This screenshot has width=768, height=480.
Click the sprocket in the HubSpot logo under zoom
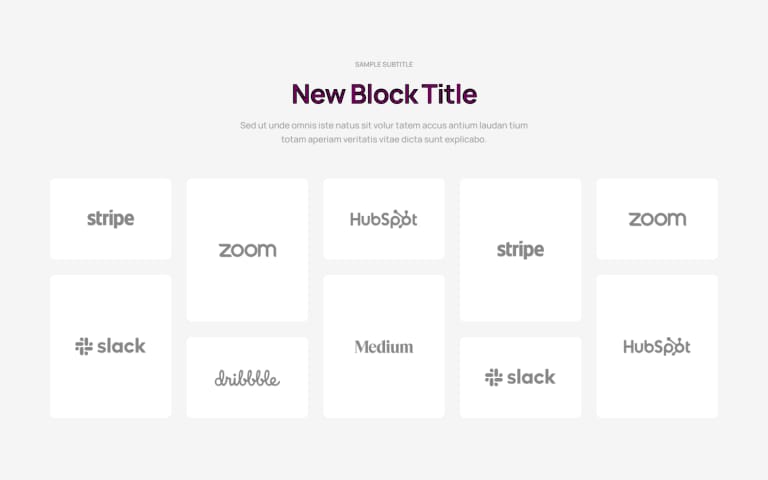(676, 347)
